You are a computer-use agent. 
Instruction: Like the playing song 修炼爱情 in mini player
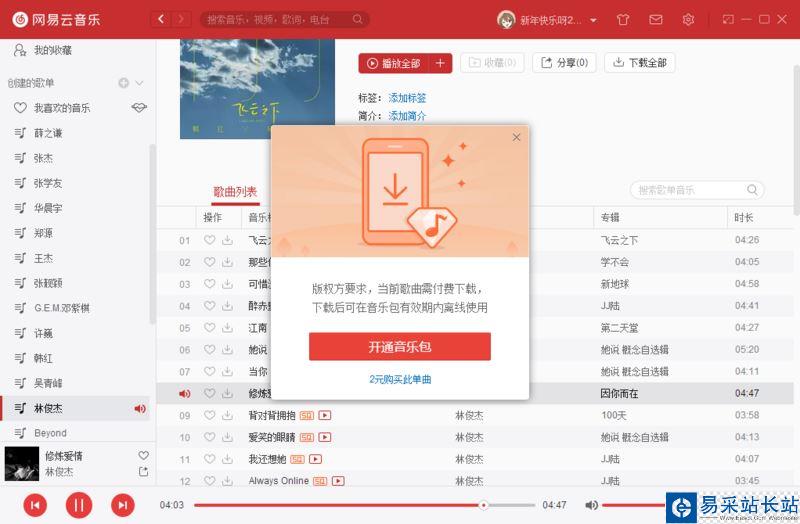(x=143, y=455)
